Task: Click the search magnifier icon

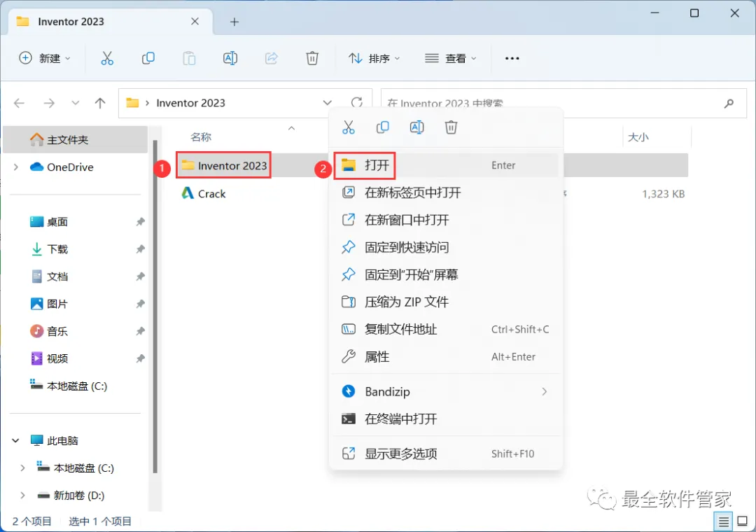Action: click(729, 103)
